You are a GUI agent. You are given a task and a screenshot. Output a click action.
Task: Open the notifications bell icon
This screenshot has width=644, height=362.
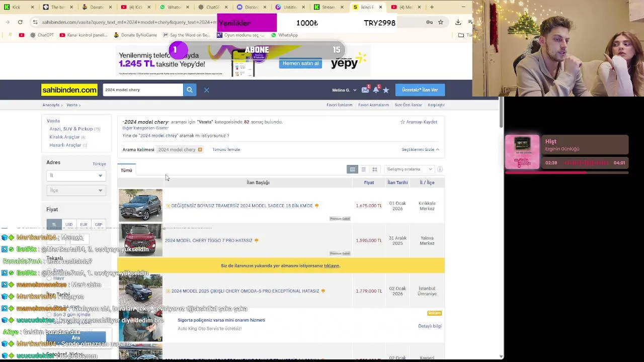pyautogui.click(x=376, y=89)
